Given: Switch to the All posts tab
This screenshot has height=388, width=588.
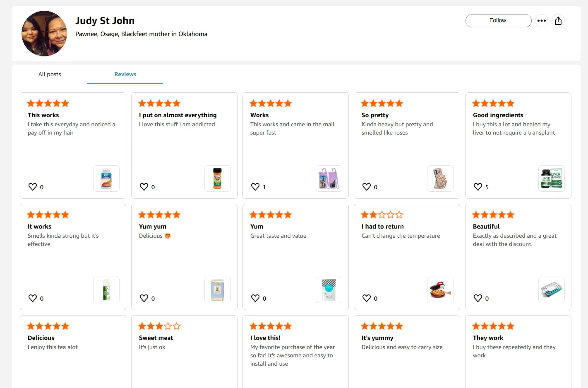Looking at the screenshot, I should 50,75.
